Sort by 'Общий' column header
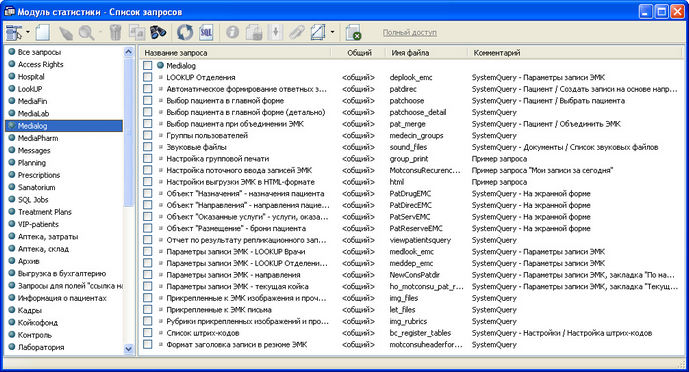 (x=359, y=53)
